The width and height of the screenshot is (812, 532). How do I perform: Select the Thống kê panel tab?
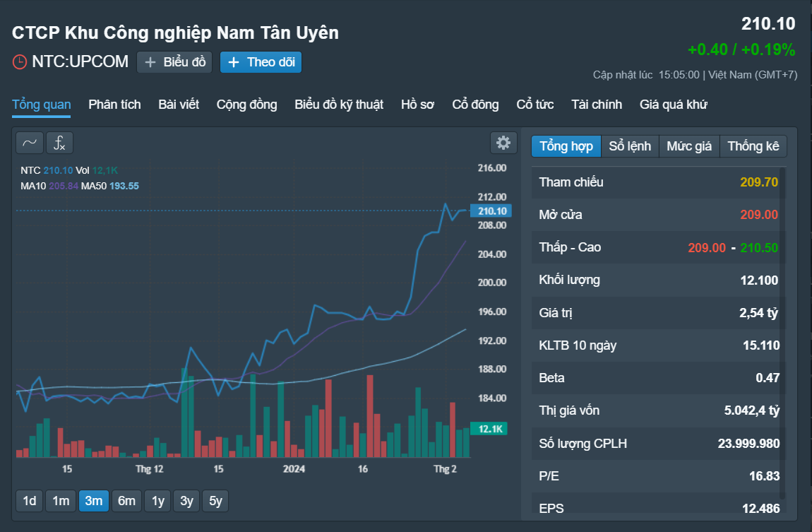(753, 146)
